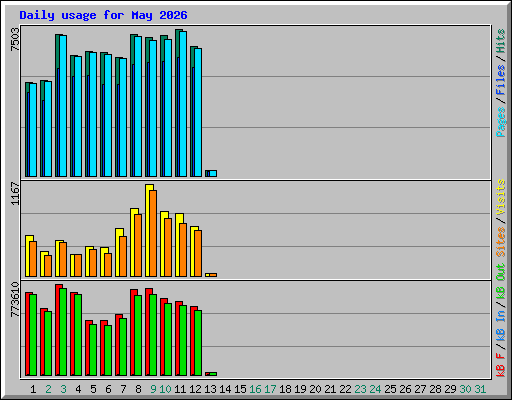Select the red "kB F" legend label
The height and width of the screenshot is (400, 512).
click(x=500, y=365)
